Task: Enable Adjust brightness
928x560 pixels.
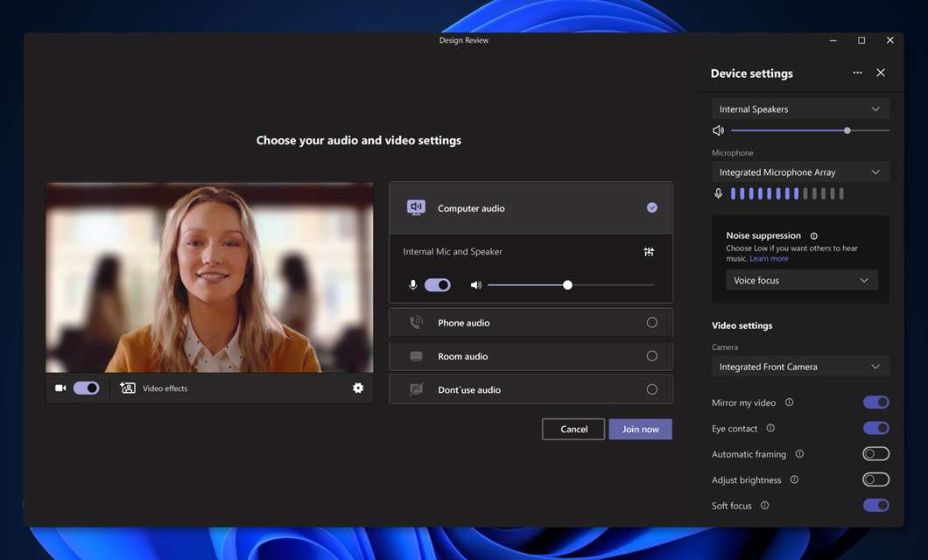Action: point(875,479)
